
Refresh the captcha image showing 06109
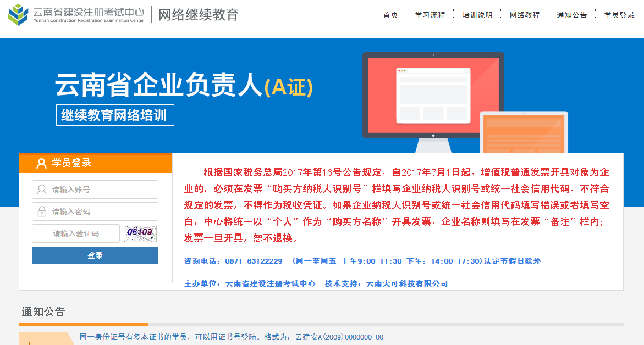(140, 233)
